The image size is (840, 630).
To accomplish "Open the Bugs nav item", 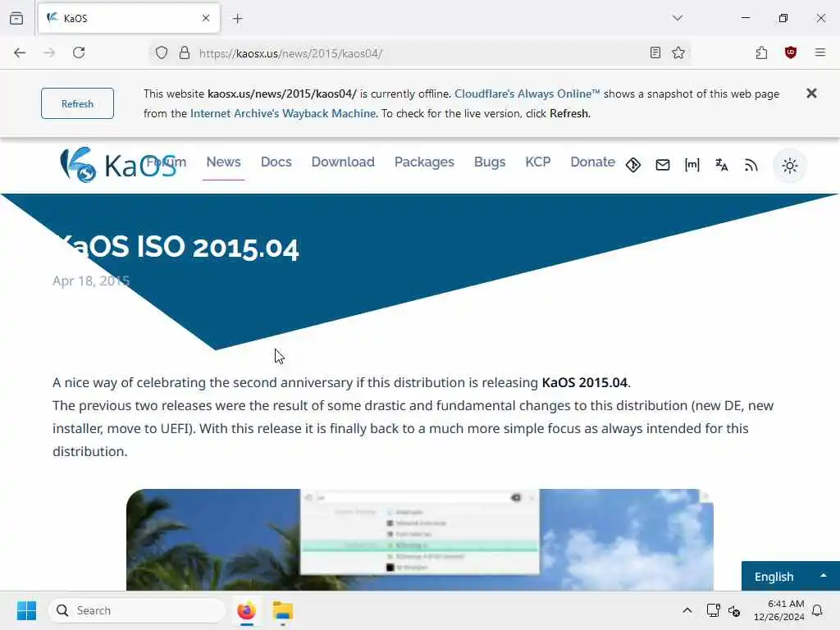I will pos(490,162).
